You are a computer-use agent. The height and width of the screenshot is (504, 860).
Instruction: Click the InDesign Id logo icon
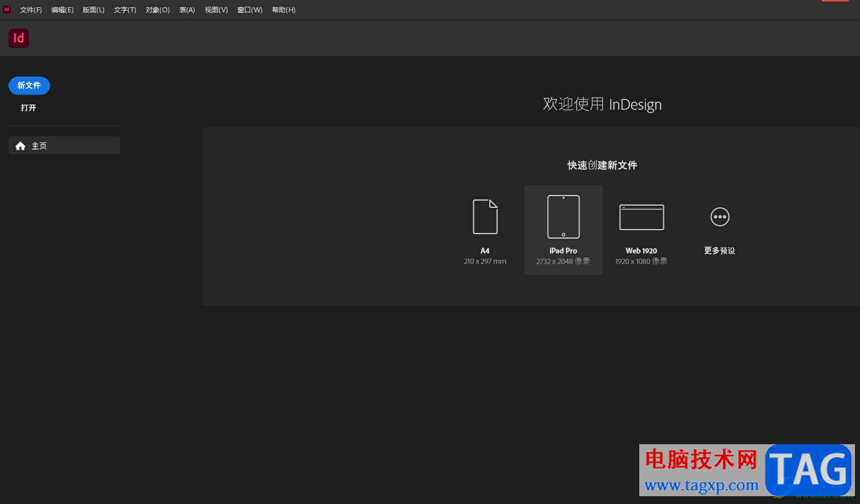point(18,38)
